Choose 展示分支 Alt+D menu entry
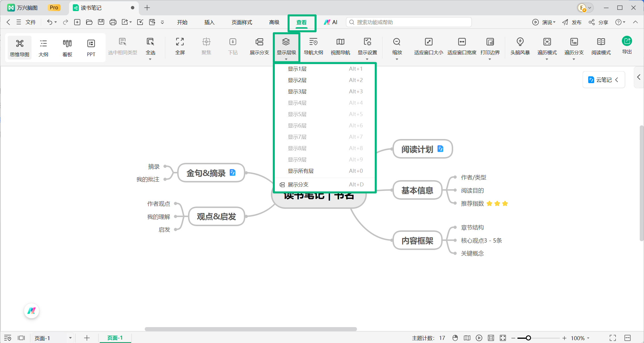This screenshot has width=644, height=343. 325,184
